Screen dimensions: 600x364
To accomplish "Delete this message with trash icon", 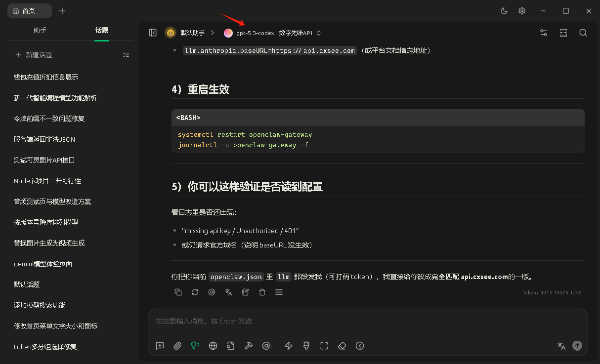I will [x=262, y=292].
